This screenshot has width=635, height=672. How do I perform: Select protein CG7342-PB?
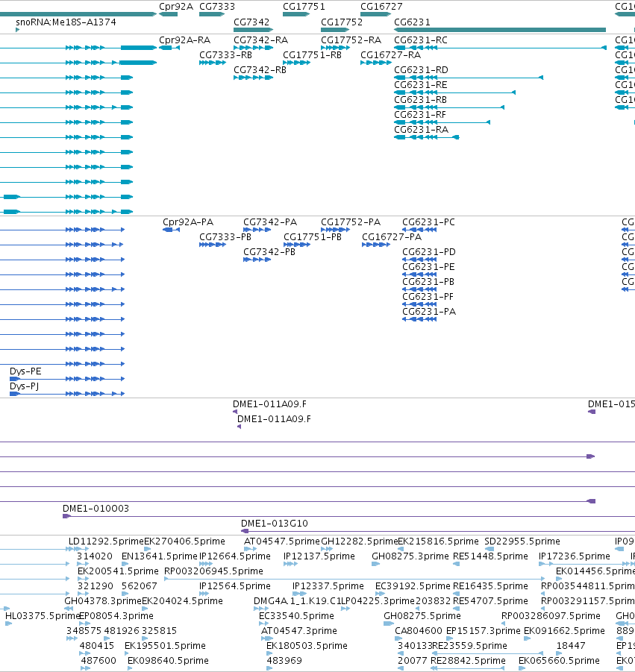(269, 252)
